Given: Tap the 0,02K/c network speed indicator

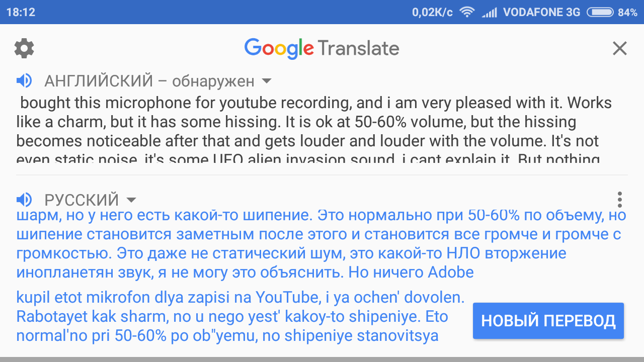Looking at the screenshot, I should 432,12.
